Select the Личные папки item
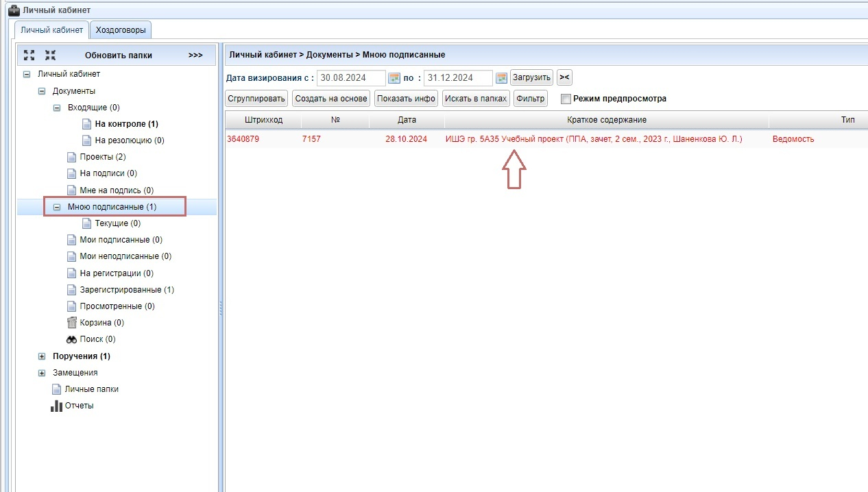Viewport: 868px width, 492px height. tap(92, 389)
